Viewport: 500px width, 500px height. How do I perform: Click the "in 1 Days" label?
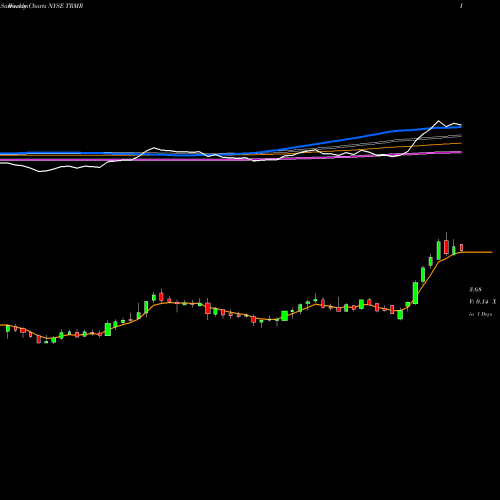click(x=480, y=314)
